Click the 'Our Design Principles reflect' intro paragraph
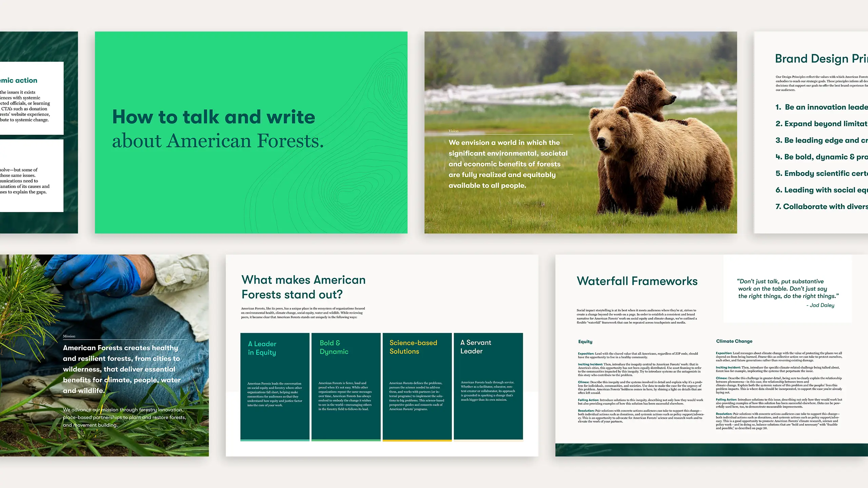The image size is (868, 488). pos(822,83)
